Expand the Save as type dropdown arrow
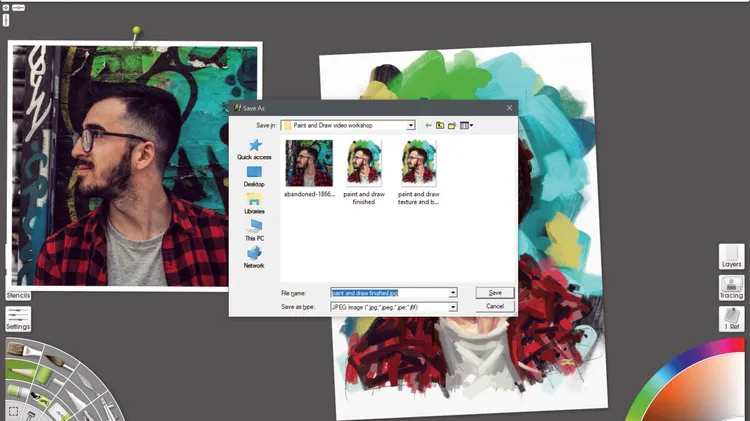Image resolution: width=750 pixels, height=421 pixels. point(452,307)
